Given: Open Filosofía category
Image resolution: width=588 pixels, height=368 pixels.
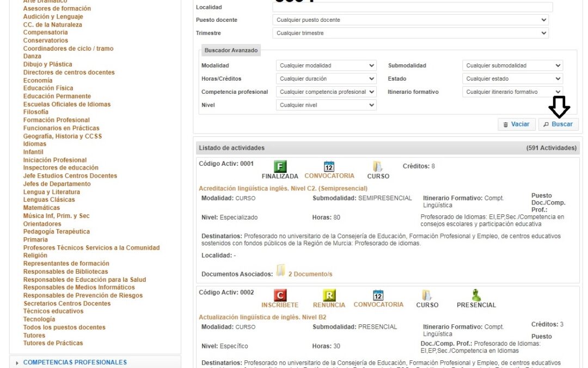Looking at the screenshot, I should 35,112.
